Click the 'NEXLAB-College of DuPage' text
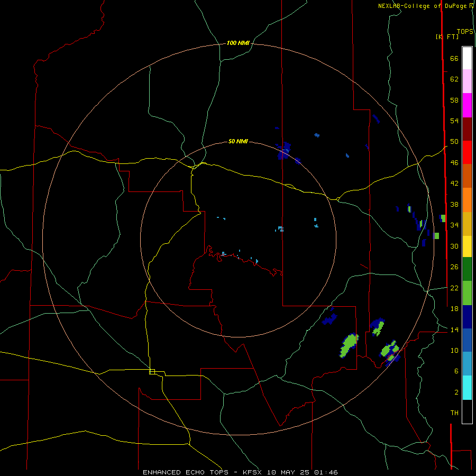The image size is (476, 476). tap(423, 6)
